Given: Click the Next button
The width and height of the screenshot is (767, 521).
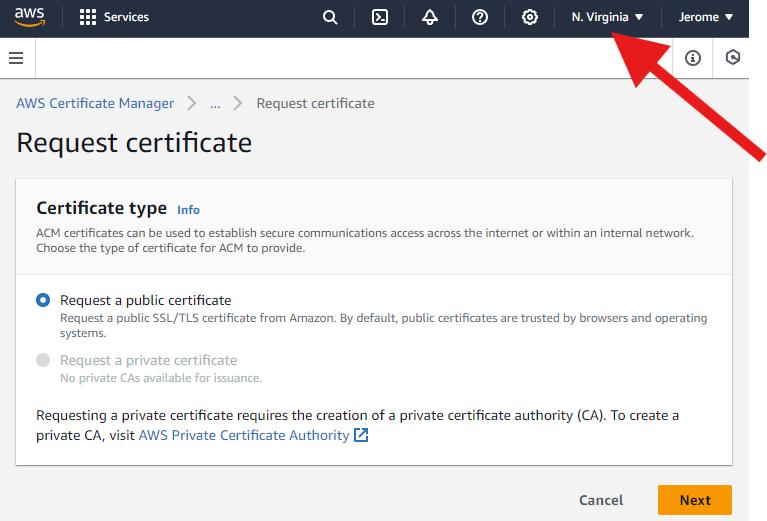Looking at the screenshot, I should 695,500.
